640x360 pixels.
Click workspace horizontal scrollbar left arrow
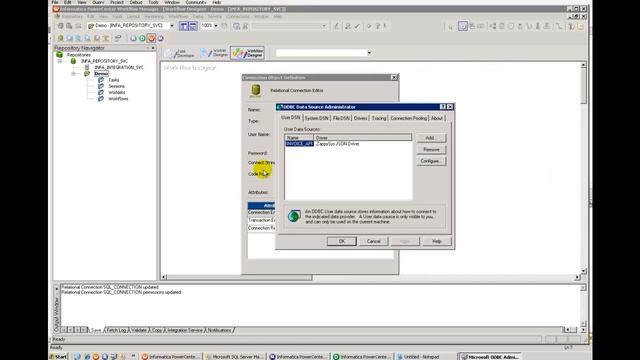tap(164, 277)
